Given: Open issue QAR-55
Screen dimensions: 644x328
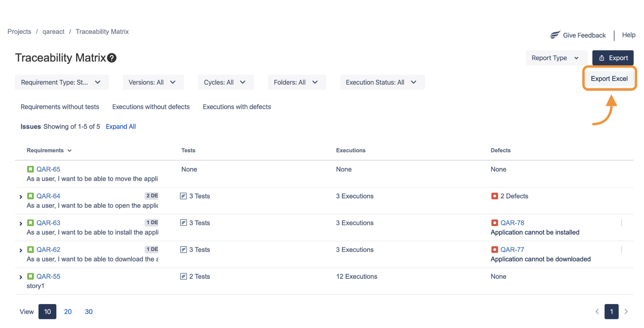Looking at the screenshot, I should pos(48,276).
